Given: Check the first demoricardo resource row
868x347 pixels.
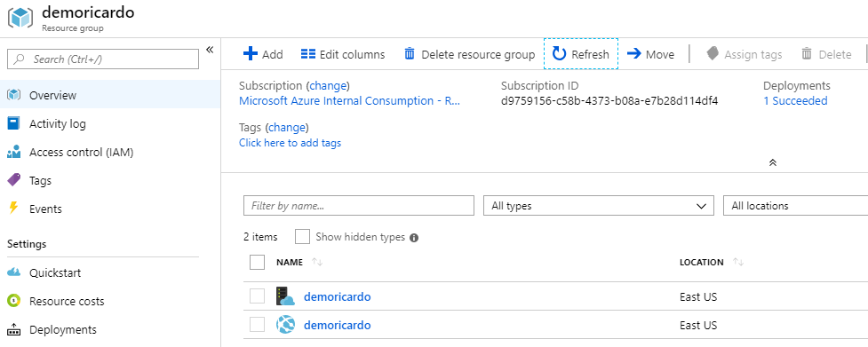Looking at the screenshot, I should tap(258, 296).
